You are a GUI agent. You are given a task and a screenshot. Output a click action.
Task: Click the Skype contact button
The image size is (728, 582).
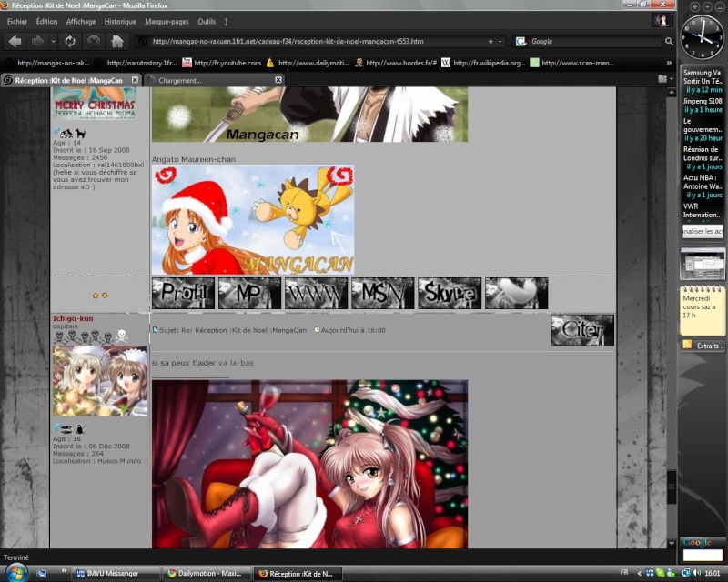pyautogui.click(x=450, y=293)
